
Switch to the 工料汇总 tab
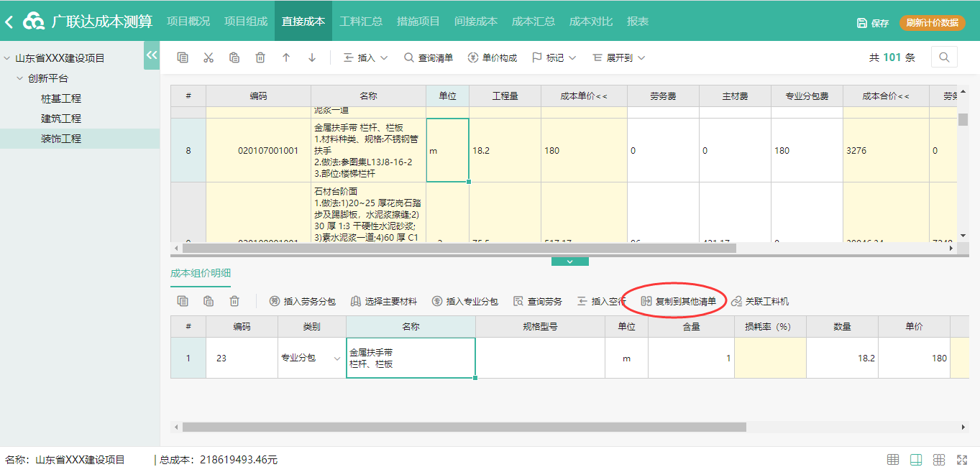point(361,22)
